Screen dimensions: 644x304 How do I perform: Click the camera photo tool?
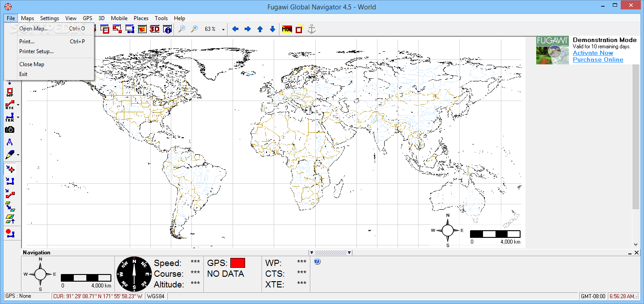(x=9, y=130)
